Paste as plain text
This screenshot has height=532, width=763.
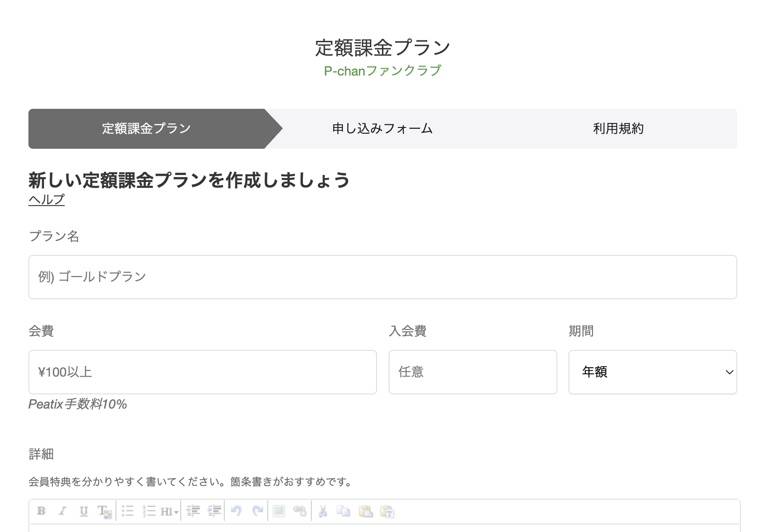(389, 511)
